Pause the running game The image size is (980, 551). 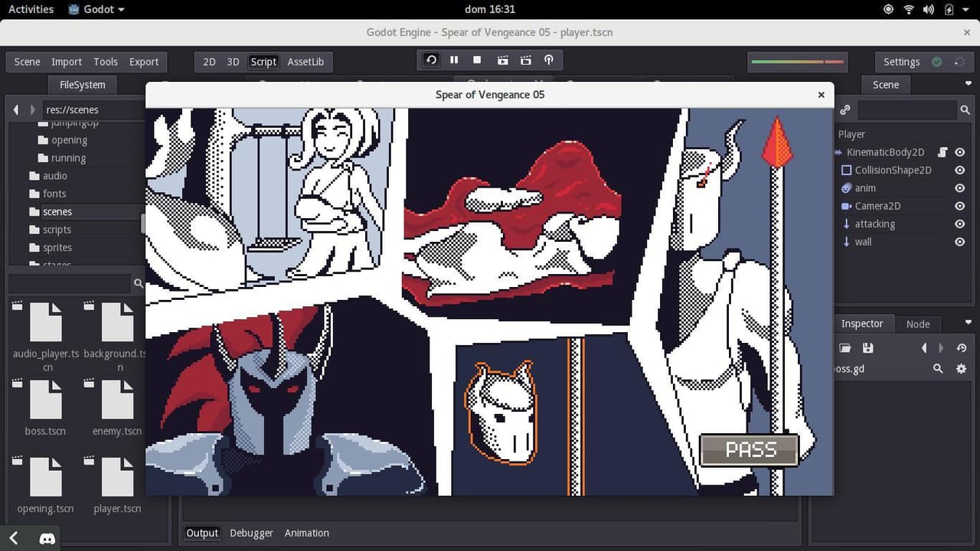[454, 60]
